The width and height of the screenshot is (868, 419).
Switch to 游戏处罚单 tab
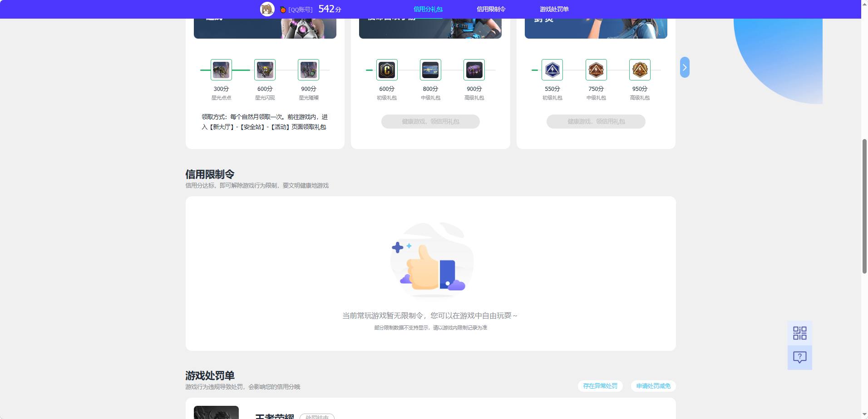tap(554, 9)
